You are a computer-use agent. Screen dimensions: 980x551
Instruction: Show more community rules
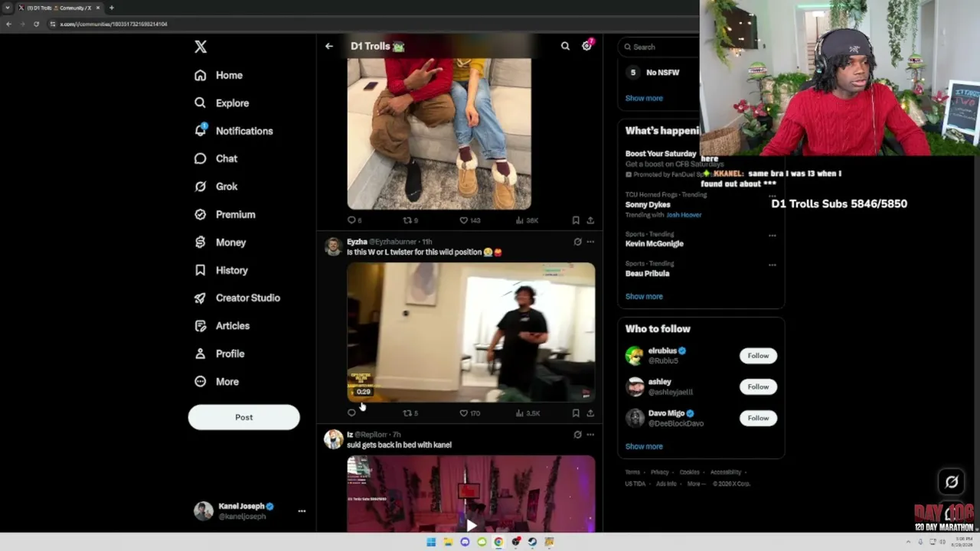pyautogui.click(x=644, y=98)
